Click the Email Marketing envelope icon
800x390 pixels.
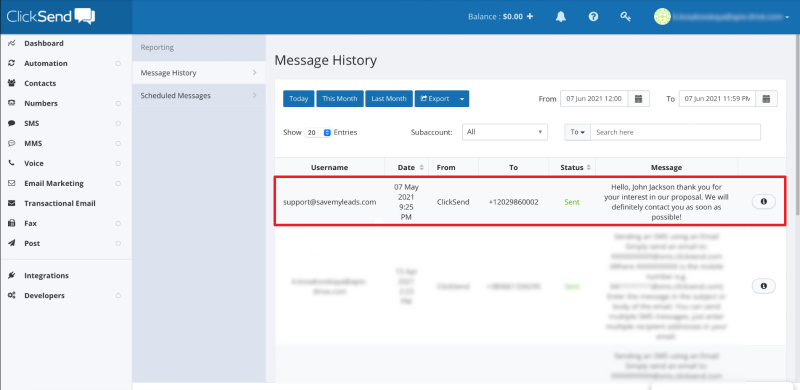pos(11,183)
